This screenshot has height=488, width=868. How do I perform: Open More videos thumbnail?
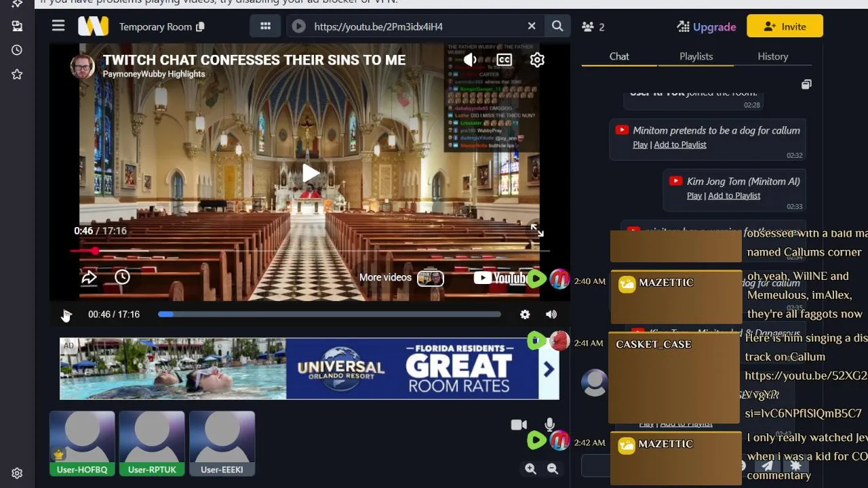point(430,277)
